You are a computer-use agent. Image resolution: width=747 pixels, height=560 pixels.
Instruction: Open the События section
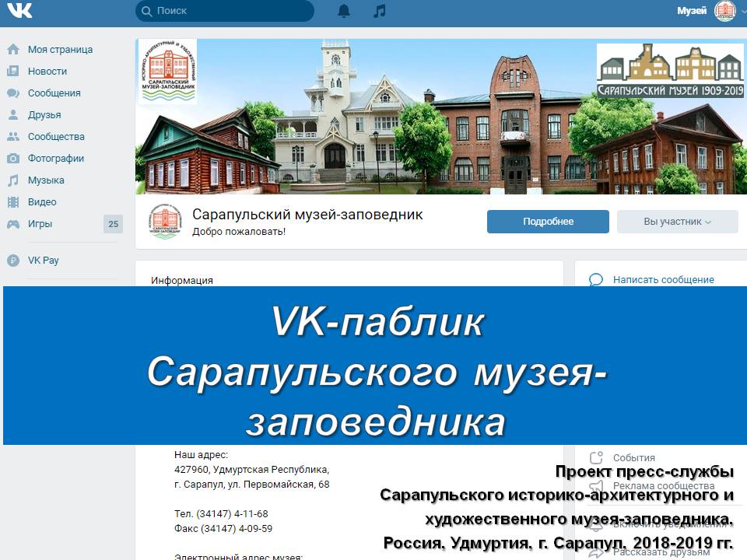click(x=633, y=457)
